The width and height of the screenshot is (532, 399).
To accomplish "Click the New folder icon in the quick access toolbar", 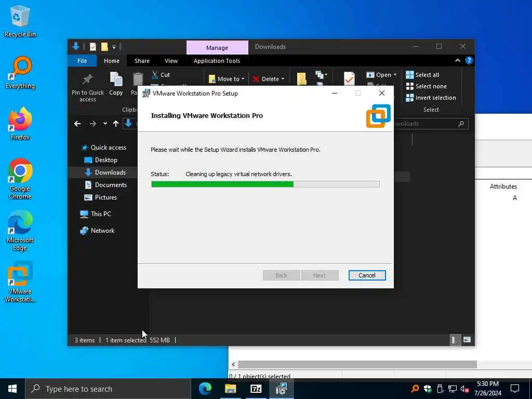I will click(104, 47).
